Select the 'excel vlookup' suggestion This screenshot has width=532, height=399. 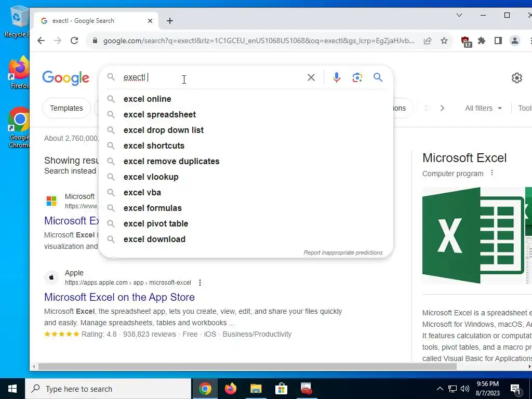click(x=246, y=177)
